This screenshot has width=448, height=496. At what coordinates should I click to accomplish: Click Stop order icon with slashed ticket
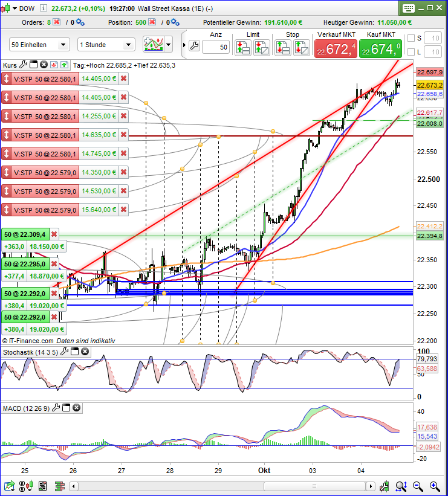[x=302, y=48]
